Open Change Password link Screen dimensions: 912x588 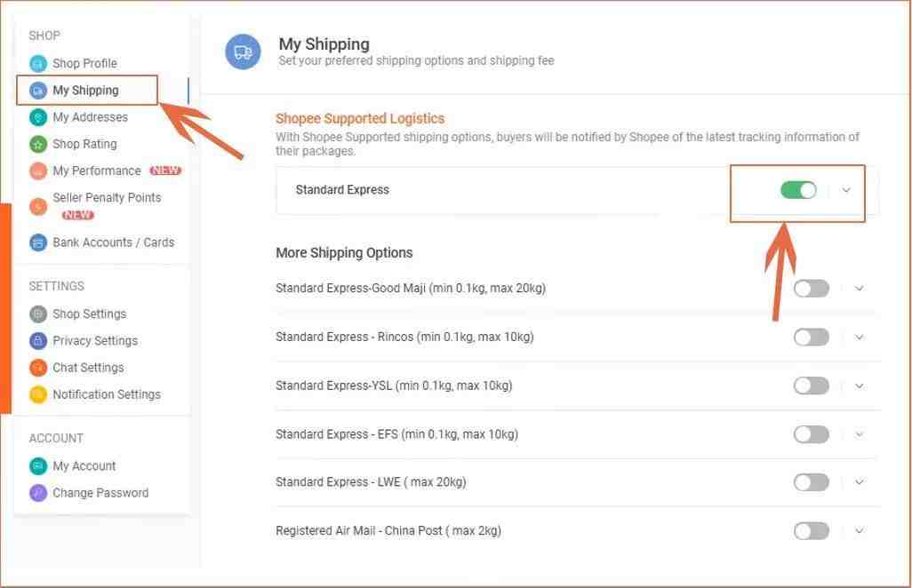click(100, 493)
